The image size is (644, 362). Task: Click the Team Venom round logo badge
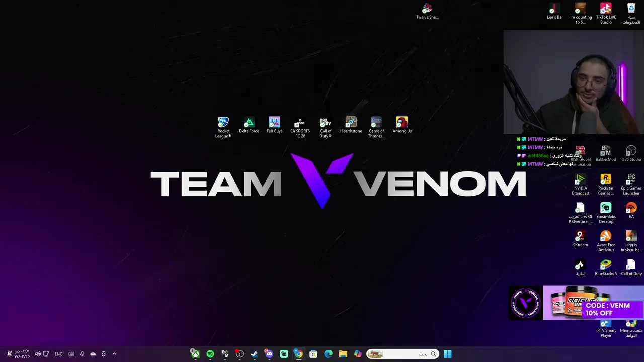point(526,303)
